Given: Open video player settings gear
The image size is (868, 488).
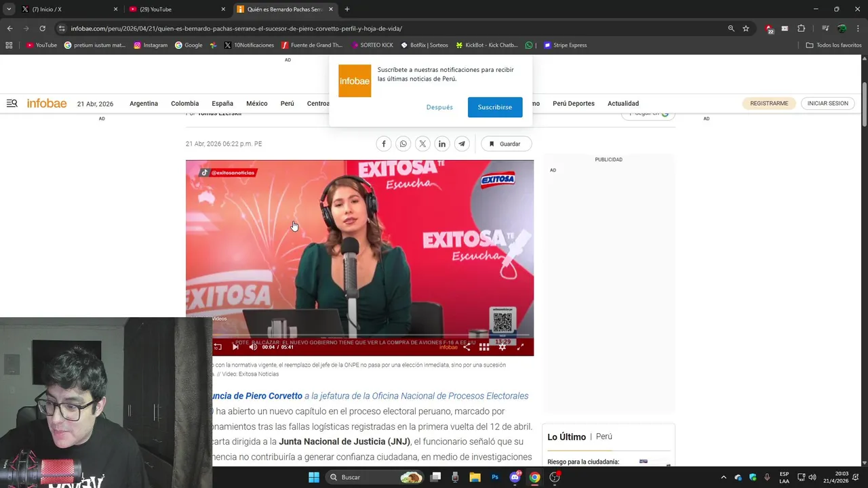Looking at the screenshot, I should tap(502, 346).
